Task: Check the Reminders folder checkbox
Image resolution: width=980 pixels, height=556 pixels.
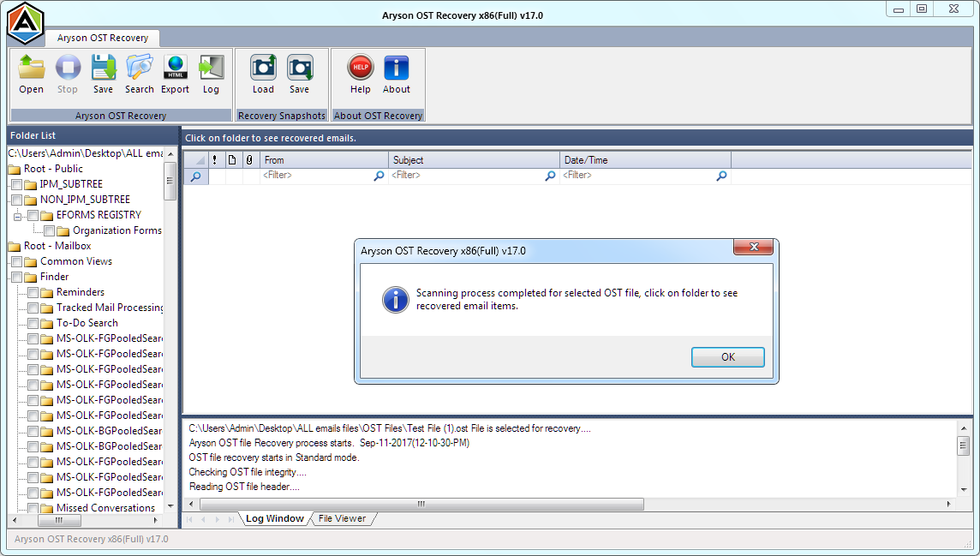Action: [x=33, y=292]
